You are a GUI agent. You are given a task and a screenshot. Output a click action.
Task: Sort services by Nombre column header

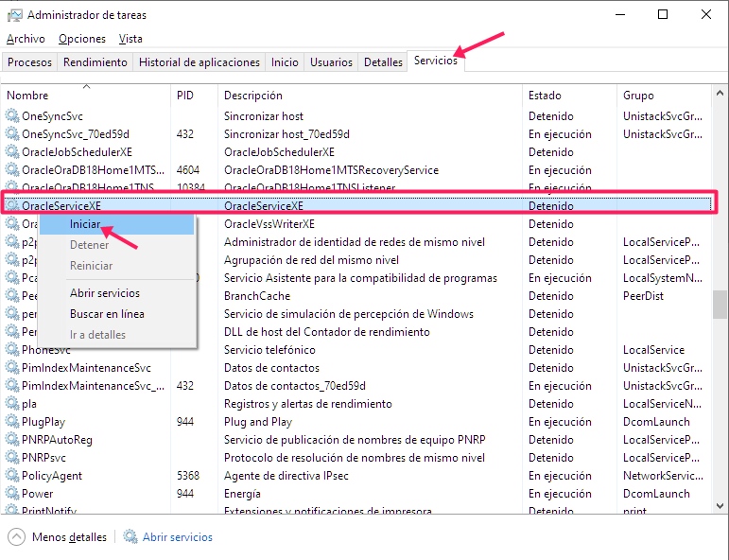click(x=27, y=96)
